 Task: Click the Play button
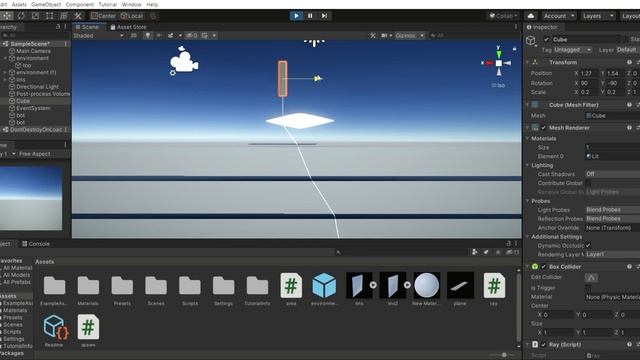pos(296,16)
